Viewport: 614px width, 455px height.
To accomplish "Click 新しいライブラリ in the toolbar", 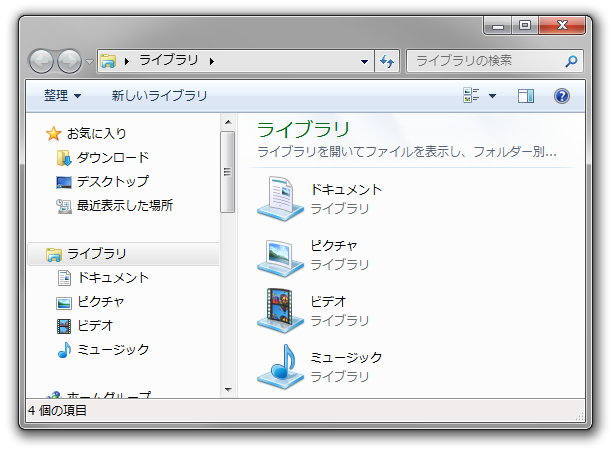I will [x=159, y=95].
